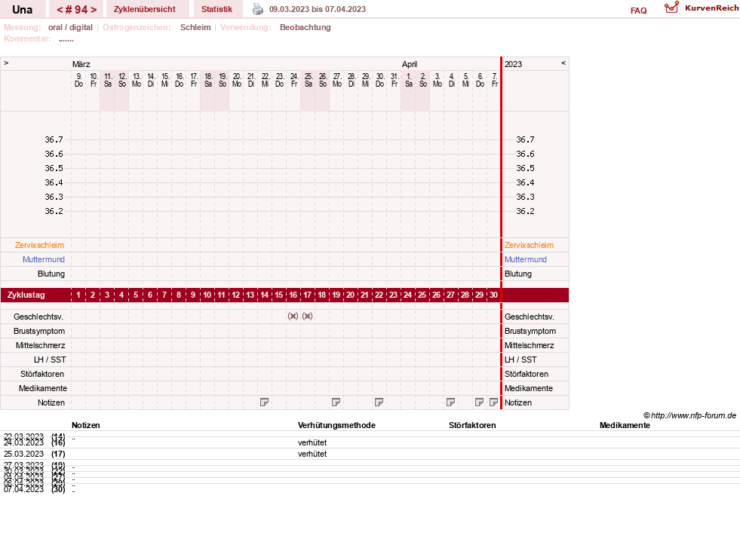Click the date column 25. Sa
740x560 pixels.
[308, 80]
